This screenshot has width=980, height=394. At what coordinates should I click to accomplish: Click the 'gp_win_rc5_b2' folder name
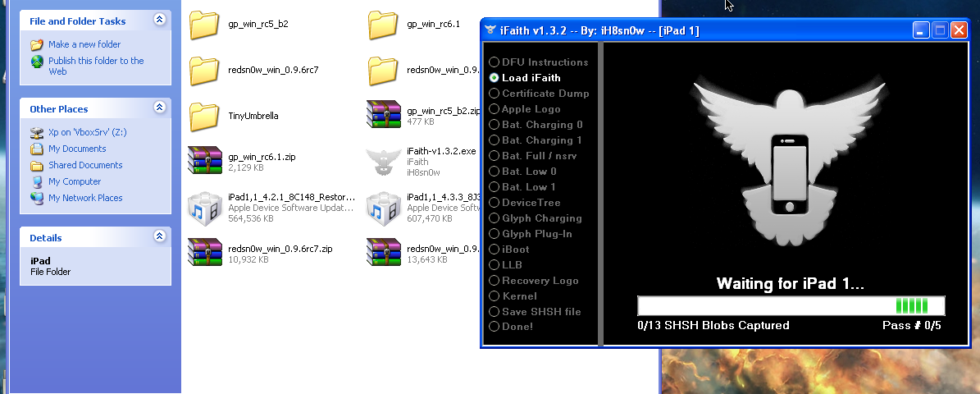click(x=258, y=25)
